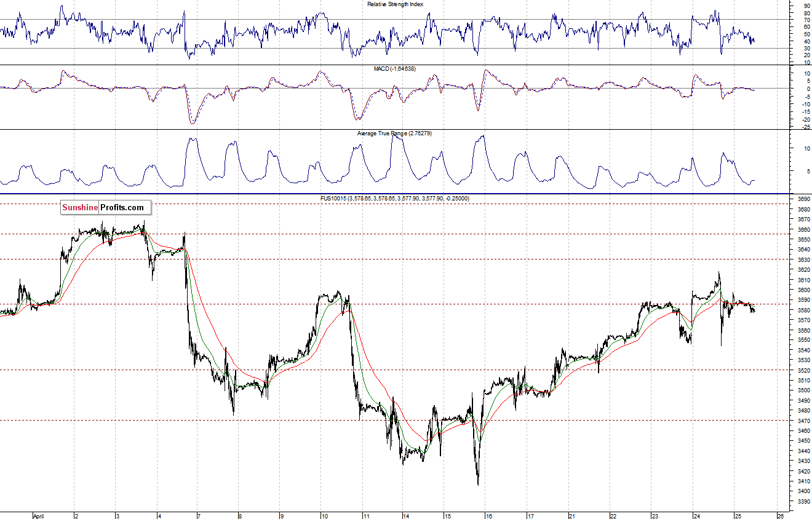812x519 pixels.
Task: Click the 90 label on the RSI scale
Action: click(806, 6)
